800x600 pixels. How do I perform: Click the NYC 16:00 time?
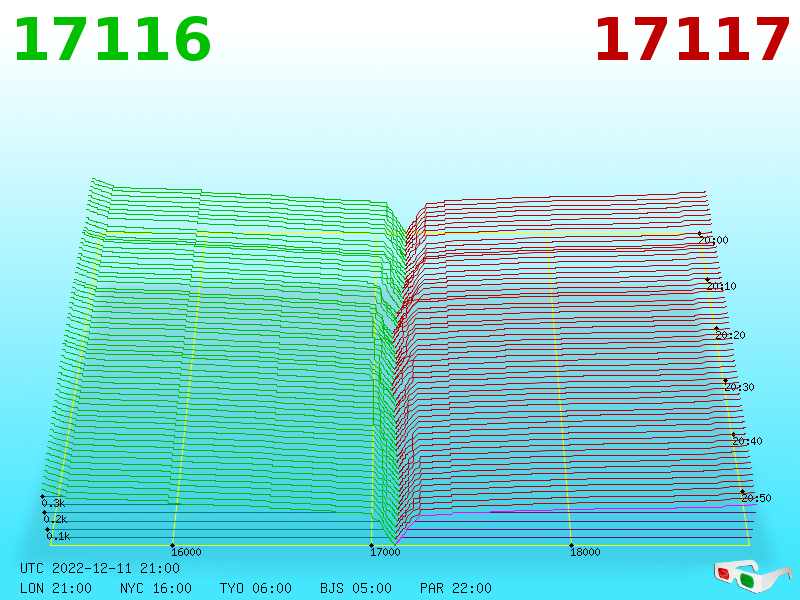[156, 588]
